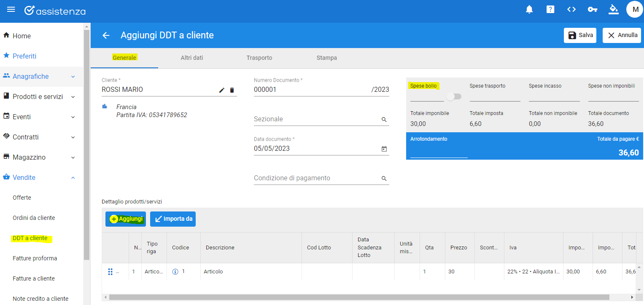Viewport: 644px width, 305px height.
Task: Click the company building icon near Francia
Action: 105,107
